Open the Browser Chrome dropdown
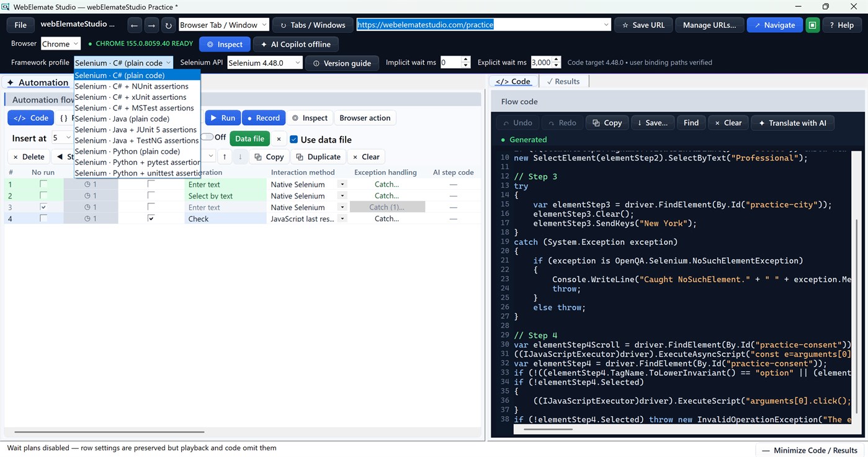The image size is (868, 457). tap(61, 44)
